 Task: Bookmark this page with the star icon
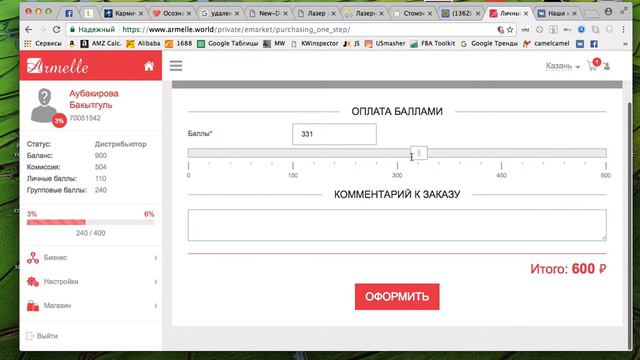(510, 29)
